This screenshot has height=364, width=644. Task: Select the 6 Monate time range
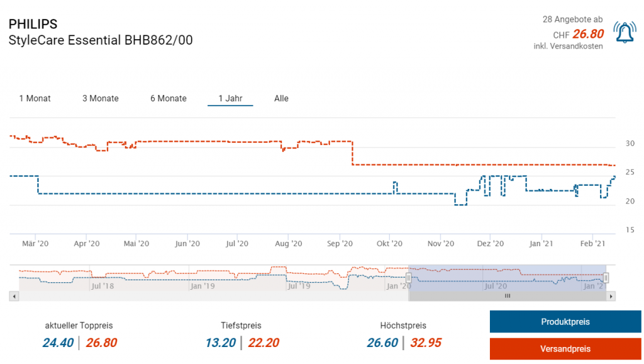169,98
